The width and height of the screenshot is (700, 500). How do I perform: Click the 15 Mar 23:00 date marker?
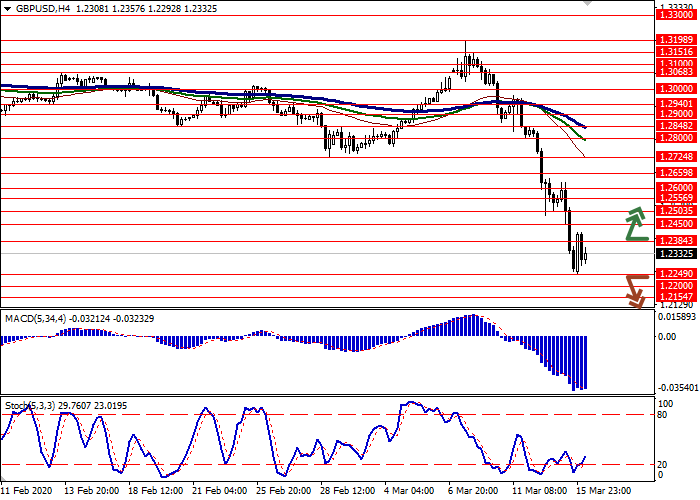click(603, 492)
